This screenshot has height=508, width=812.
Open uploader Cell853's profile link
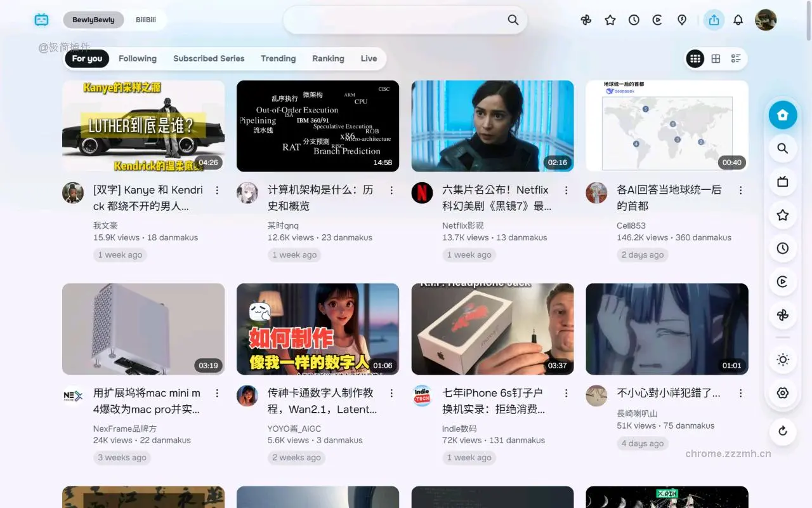[x=631, y=225]
